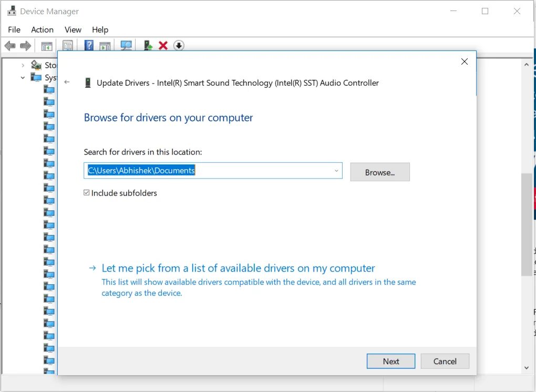Click the Browse... button
Image resolution: width=536 pixels, height=392 pixels.
click(x=380, y=172)
